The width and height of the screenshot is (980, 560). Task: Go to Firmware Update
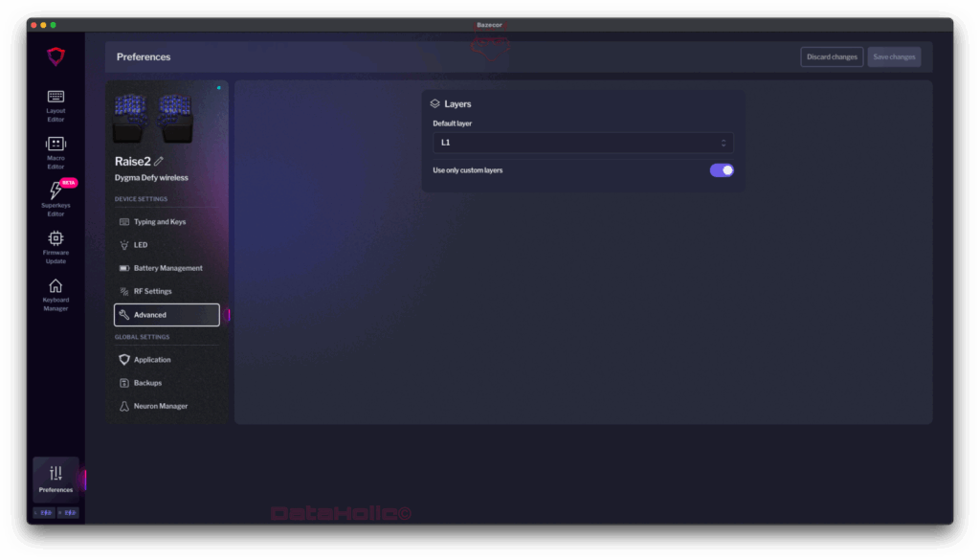[56, 246]
